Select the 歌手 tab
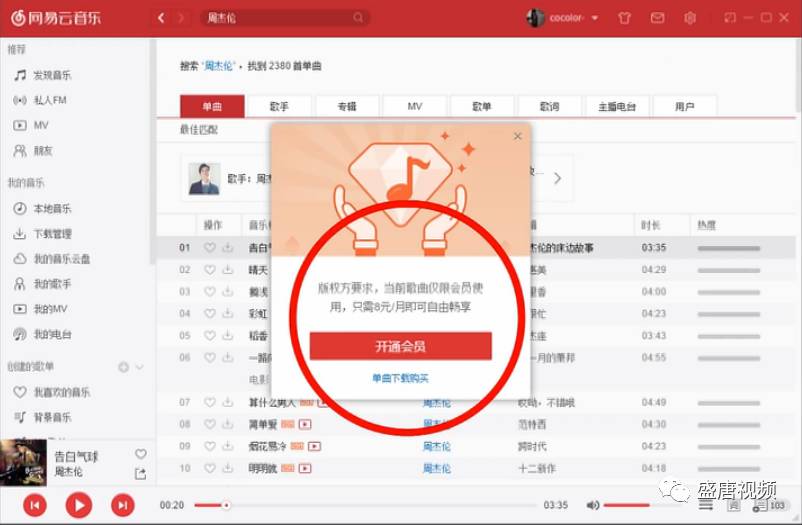 (x=279, y=106)
